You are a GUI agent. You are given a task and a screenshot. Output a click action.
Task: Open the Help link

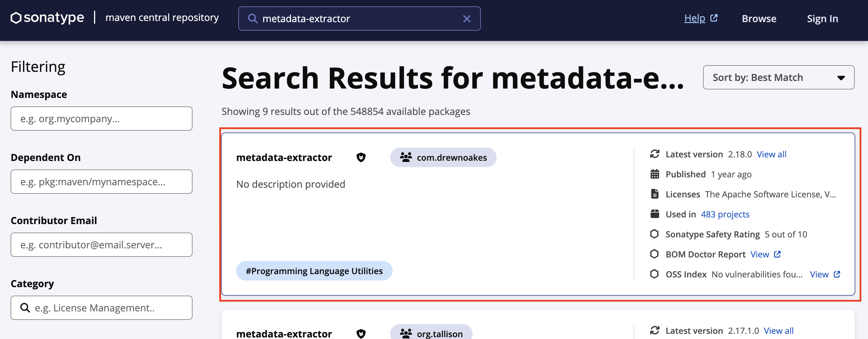pos(695,18)
